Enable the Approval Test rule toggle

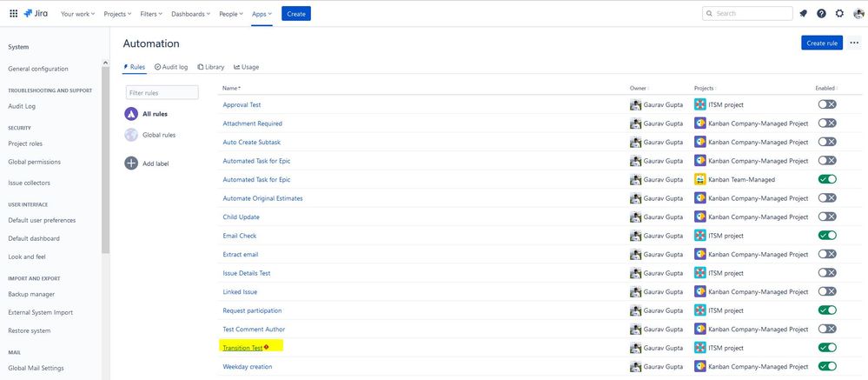click(x=827, y=104)
